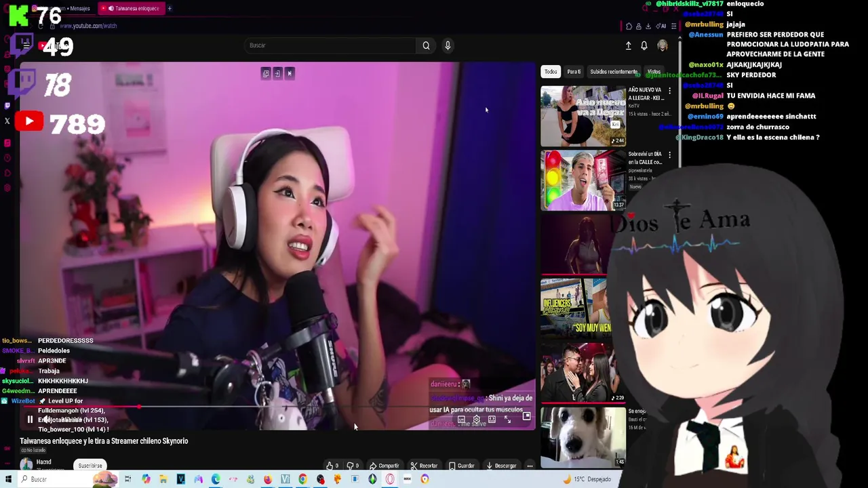
Task: Dislike the video with thumbs down
Action: (x=353, y=466)
